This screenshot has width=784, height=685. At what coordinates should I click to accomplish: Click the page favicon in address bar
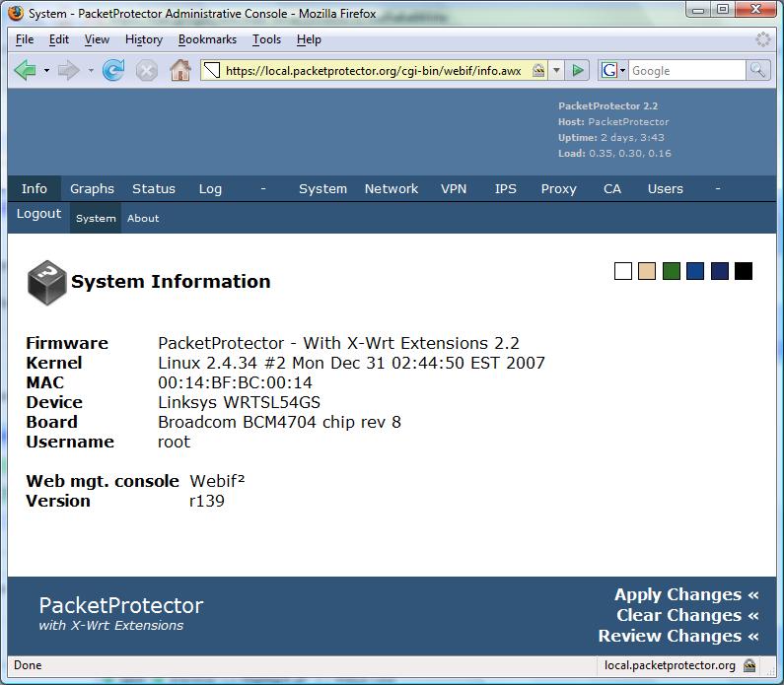point(212,70)
